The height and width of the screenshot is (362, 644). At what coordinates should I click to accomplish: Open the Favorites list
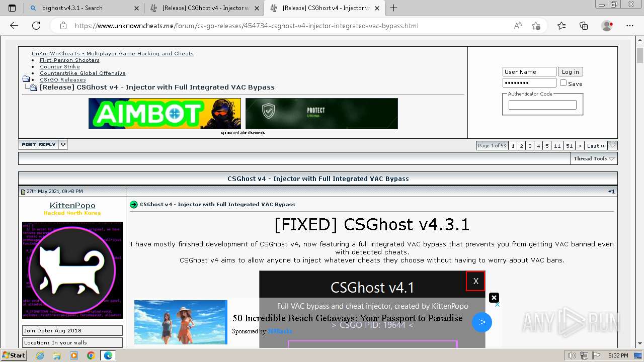click(561, 26)
